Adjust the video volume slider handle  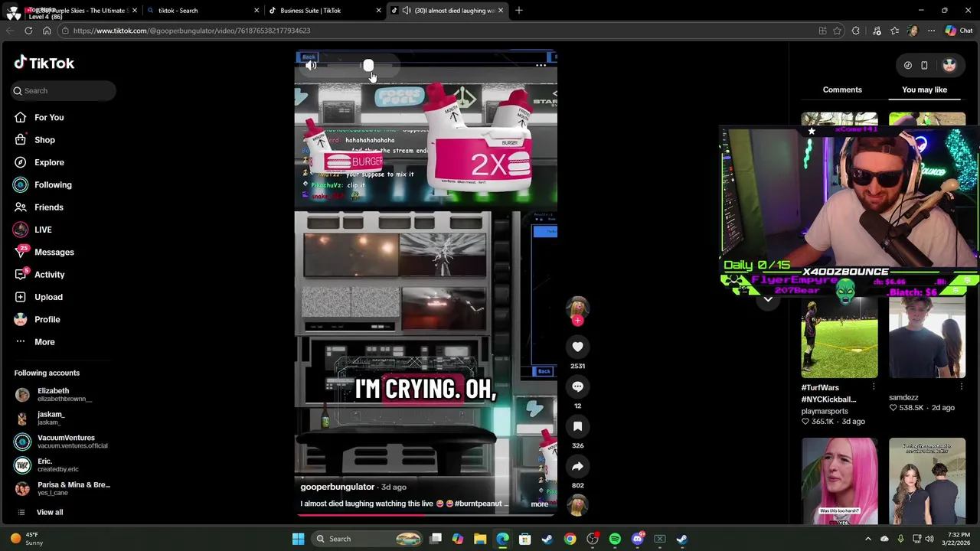pyautogui.click(x=368, y=66)
